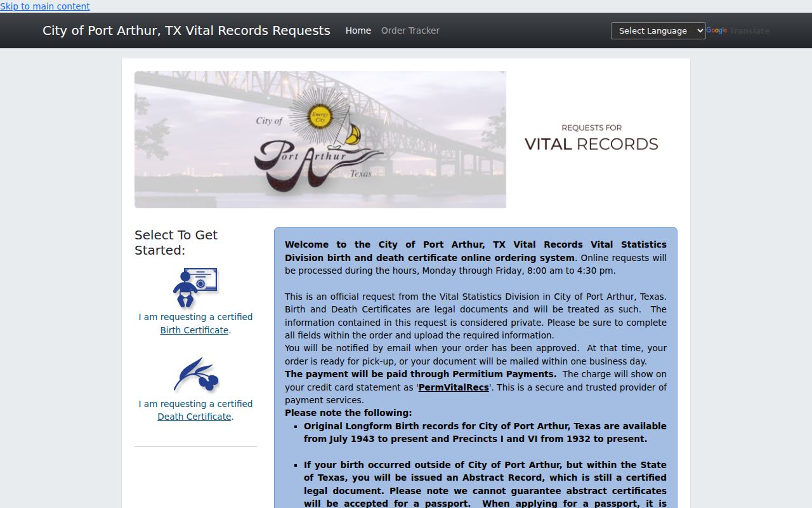
Task: Click the Google Translate logo
Action: click(717, 30)
